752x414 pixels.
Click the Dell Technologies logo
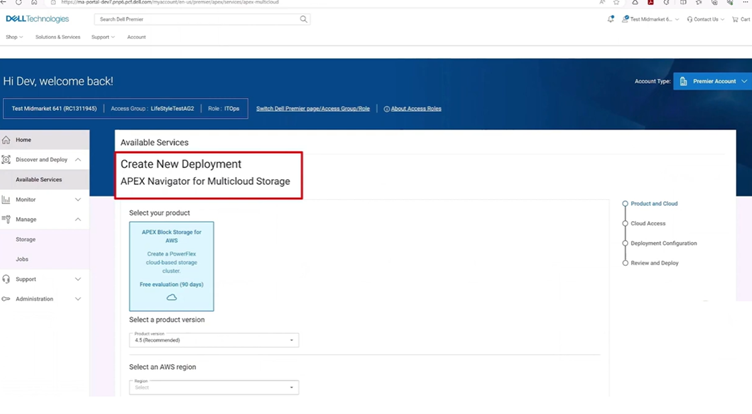click(x=37, y=19)
